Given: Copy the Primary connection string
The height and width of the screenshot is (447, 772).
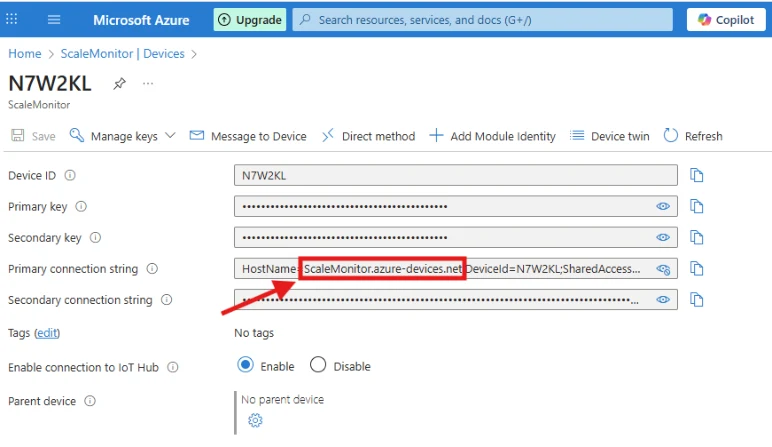Looking at the screenshot, I should point(696,269).
